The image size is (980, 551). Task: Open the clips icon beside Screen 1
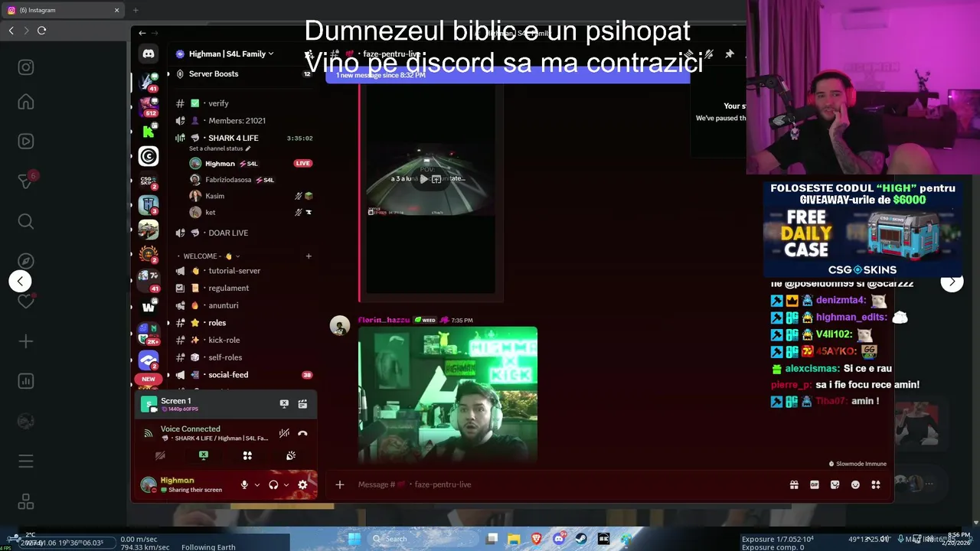(302, 404)
